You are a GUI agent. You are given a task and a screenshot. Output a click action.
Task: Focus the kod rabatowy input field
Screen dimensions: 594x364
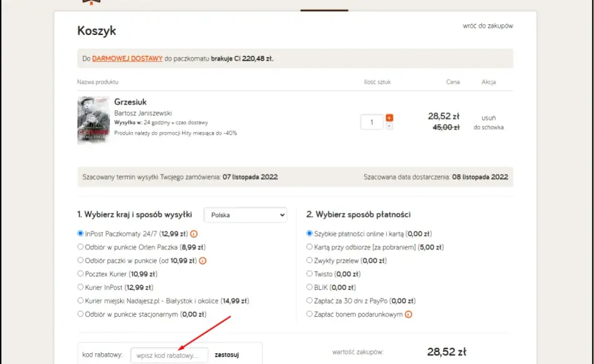pyautogui.click(x=169, y=355)
